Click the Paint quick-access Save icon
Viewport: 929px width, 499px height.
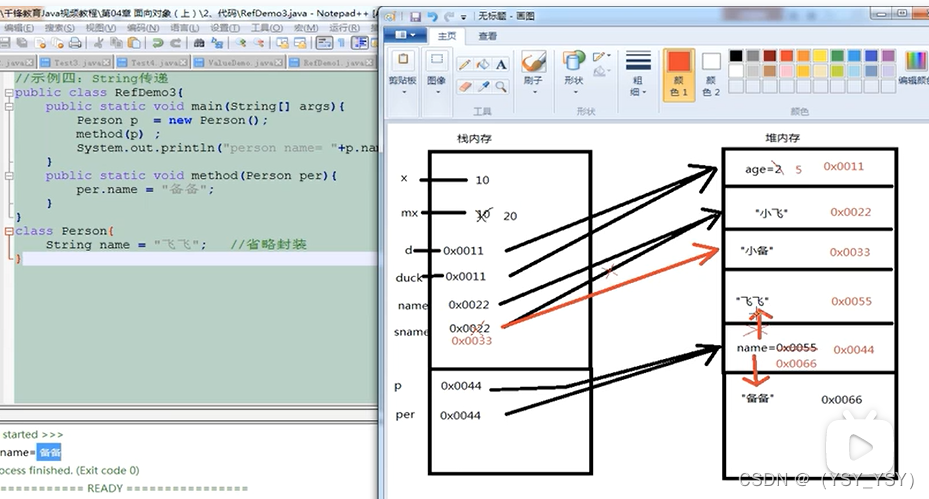(415, 16)
